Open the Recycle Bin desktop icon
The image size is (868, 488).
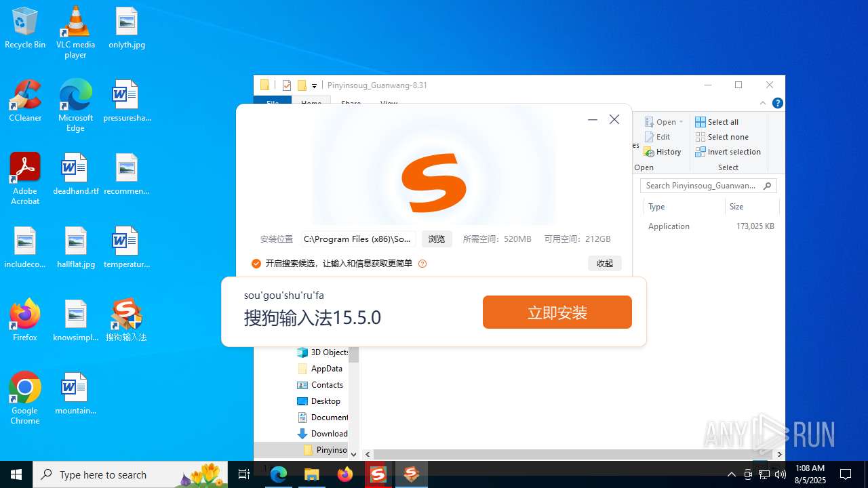[x=25, y=28]
